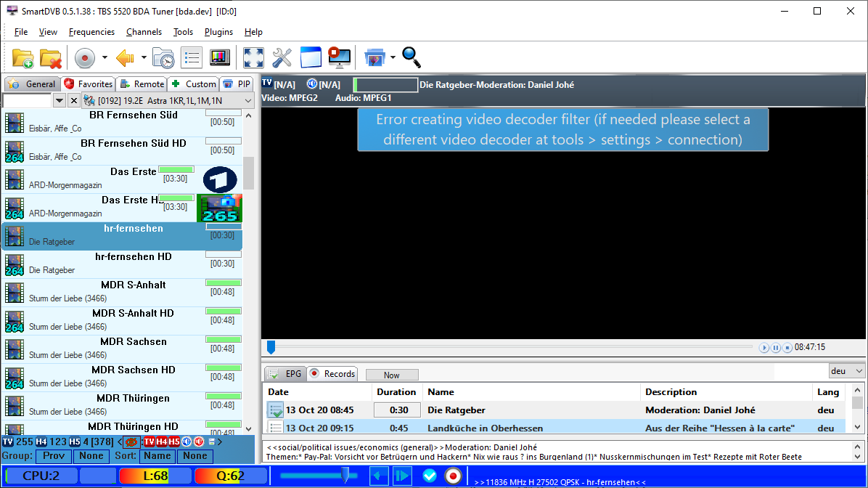Image resolution: width=868 pixels, height=488 pixels.
Task: Open the Frequencies menu
Action: [92, 32]
